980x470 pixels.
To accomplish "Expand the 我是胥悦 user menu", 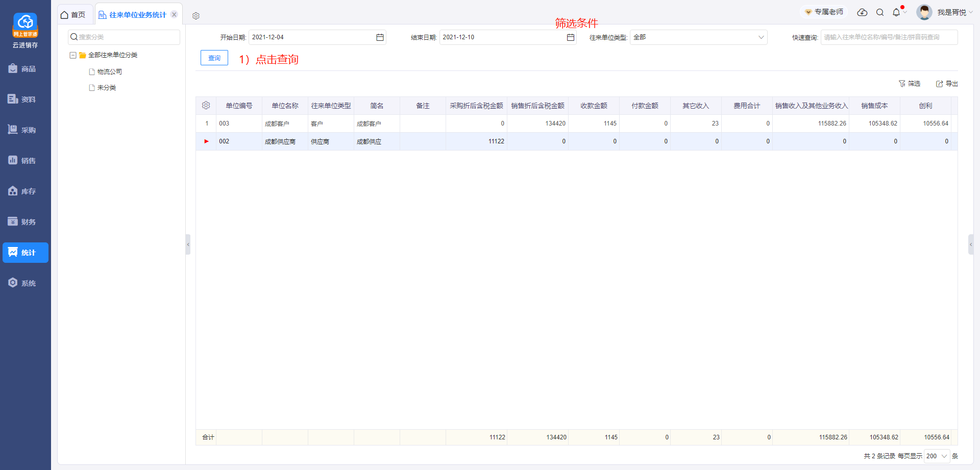I will pyautogui.click(x=955, y=12).
